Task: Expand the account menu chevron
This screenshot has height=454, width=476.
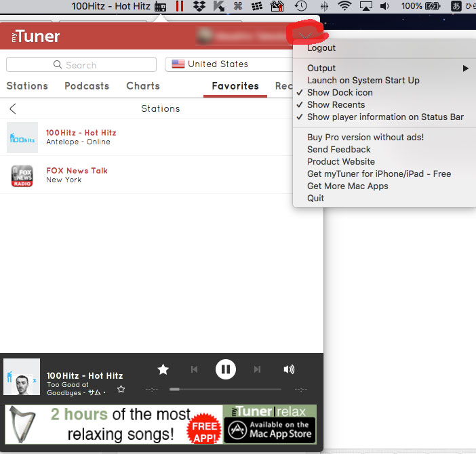Action: point(305,37)
